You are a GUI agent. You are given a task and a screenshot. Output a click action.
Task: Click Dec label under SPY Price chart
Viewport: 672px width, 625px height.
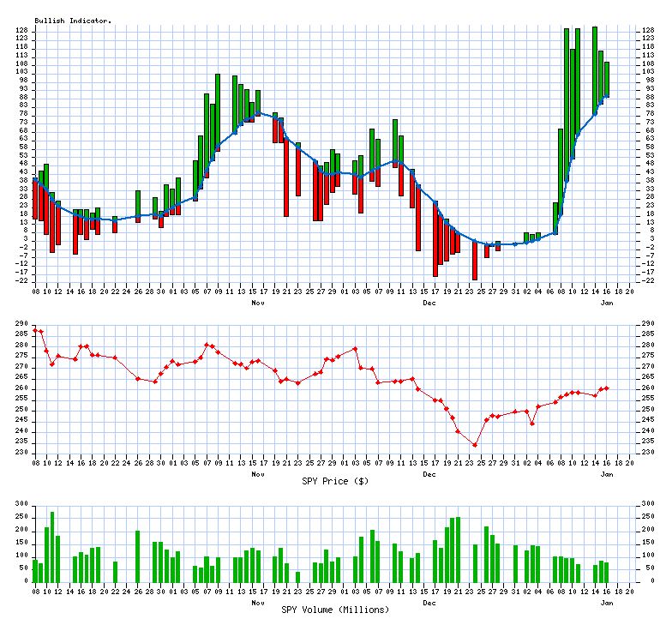pos(429,473)
